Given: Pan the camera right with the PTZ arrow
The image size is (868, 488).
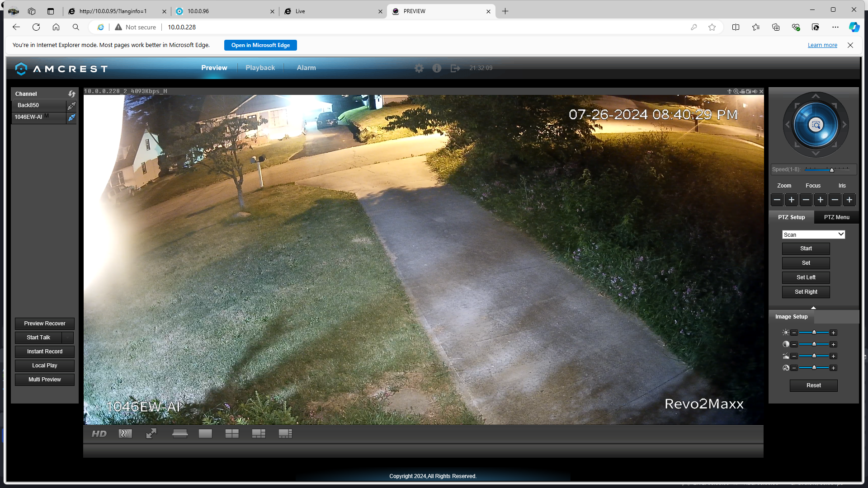Looking at the screenshot, I should (x=844, y=125).
